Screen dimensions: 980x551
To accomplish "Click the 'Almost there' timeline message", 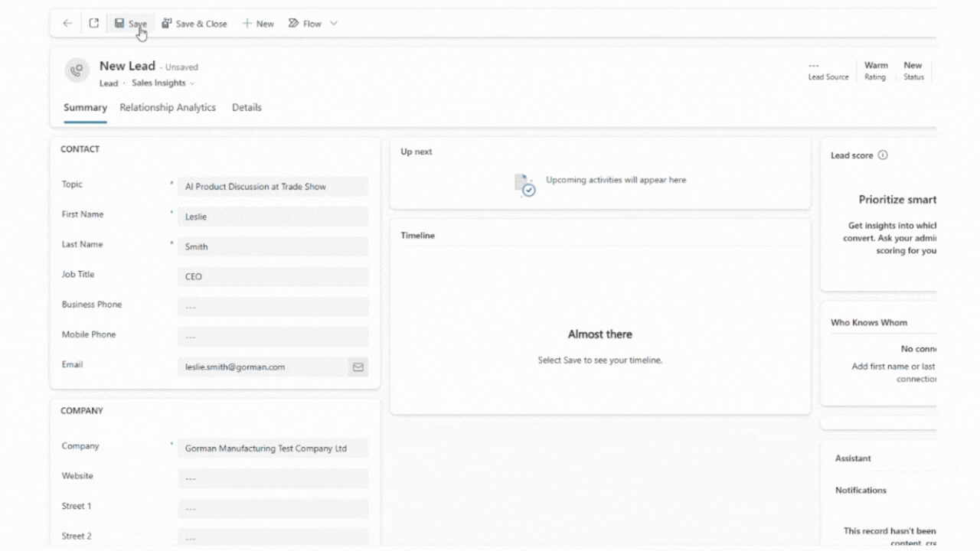I will (x=600, y=334).
